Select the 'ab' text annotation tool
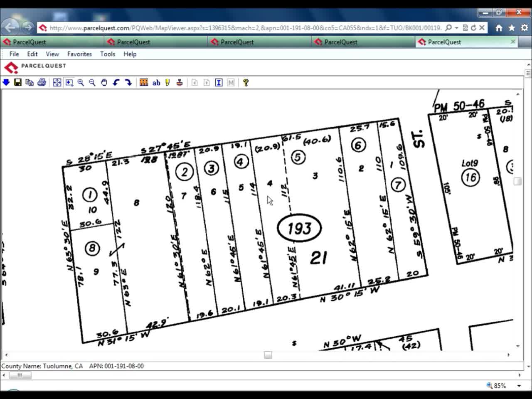 [x=156, y=82]
